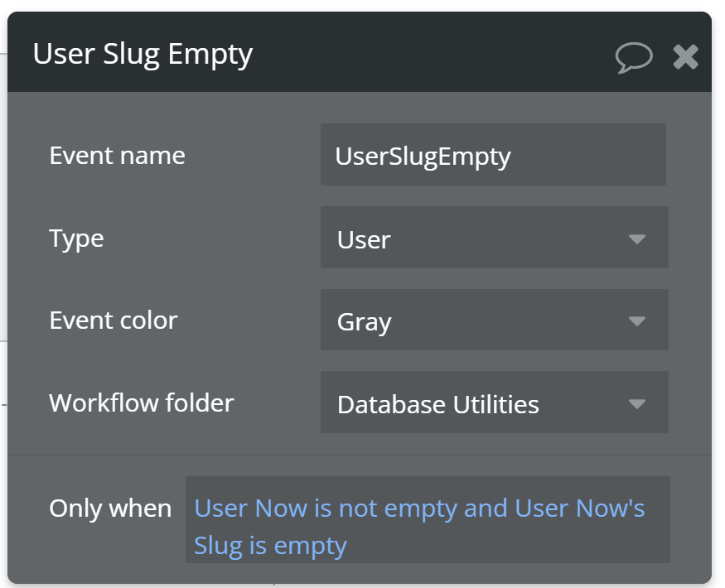Click the User Slug Empty title text
The height and width of the screenshot is (588, 725).
(143, 54)
